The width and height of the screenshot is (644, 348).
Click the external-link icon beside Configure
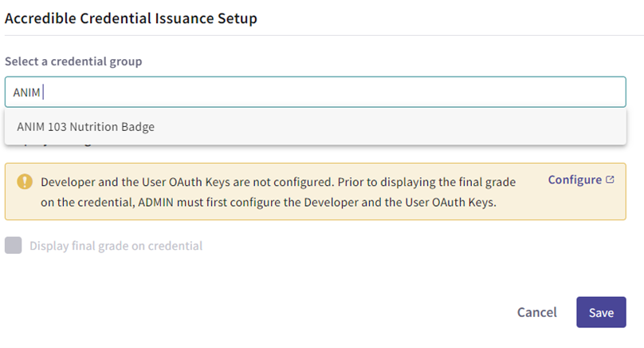tap(610, 180)
